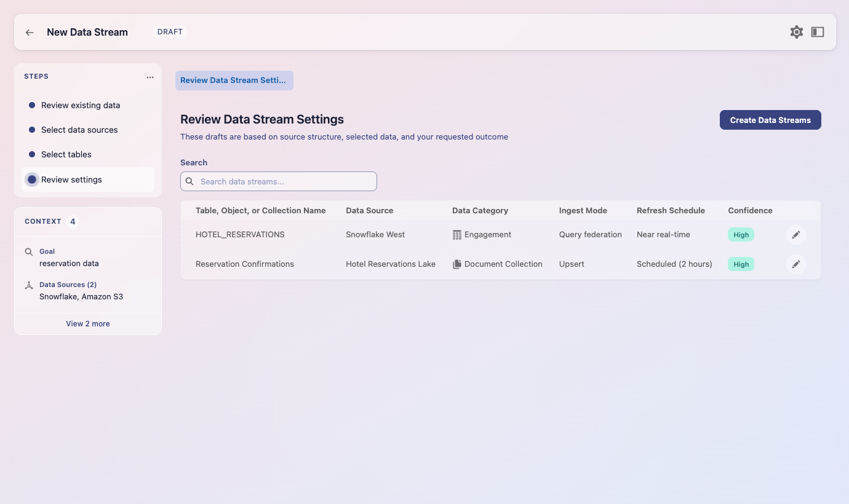Click the Document Collection files icon
Screen dimensions: 849x504
457,264
